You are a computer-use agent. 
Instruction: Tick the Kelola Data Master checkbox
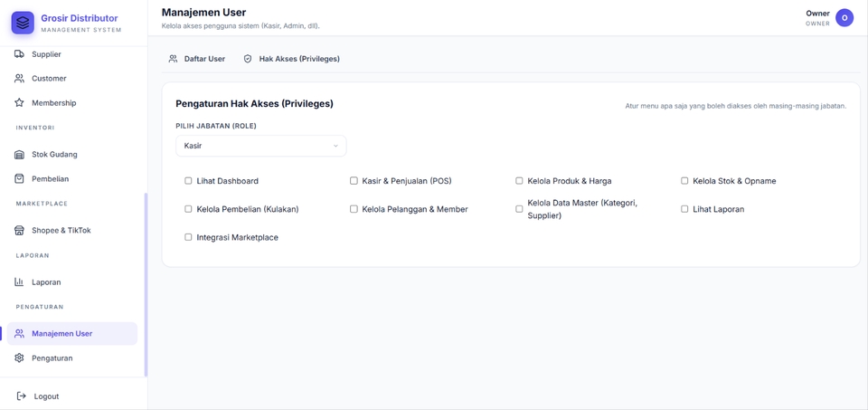pos(519,209)
